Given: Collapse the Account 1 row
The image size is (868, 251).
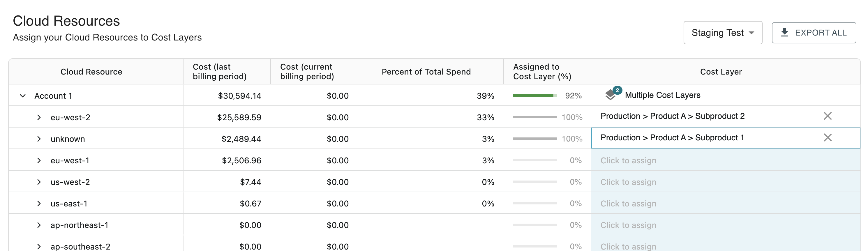Looking at the screenshot, I should coord(23,96).
